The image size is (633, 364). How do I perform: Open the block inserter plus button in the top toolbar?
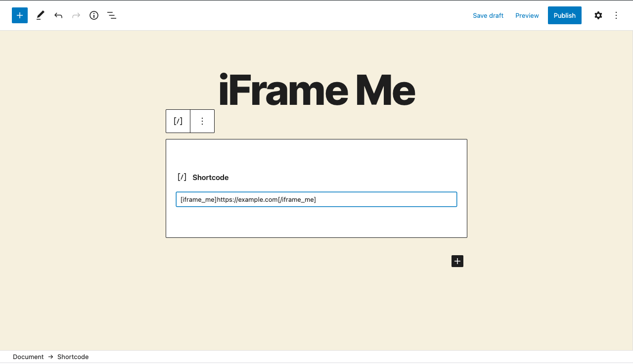(20, 15)
